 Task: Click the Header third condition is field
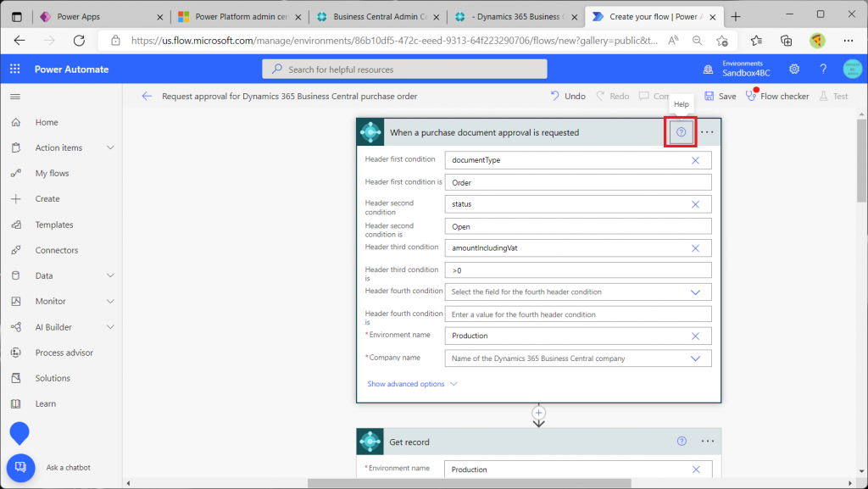coord(578,270)
